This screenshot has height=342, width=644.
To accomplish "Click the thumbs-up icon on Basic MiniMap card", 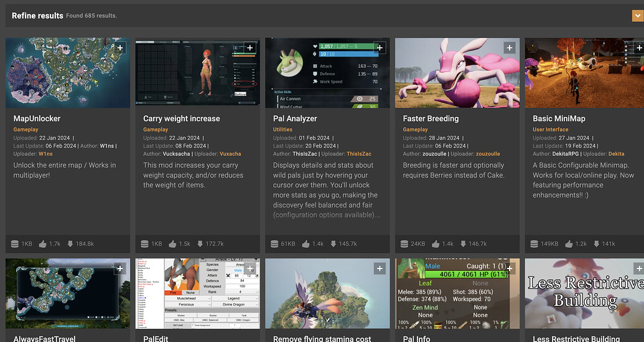I will (569, 244).
